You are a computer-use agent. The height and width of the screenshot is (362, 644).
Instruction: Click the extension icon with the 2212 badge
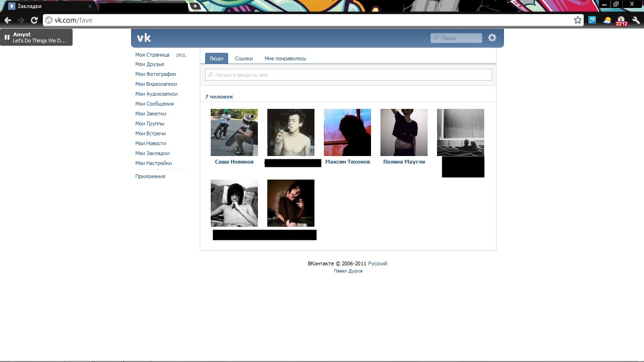pos(621,21)
